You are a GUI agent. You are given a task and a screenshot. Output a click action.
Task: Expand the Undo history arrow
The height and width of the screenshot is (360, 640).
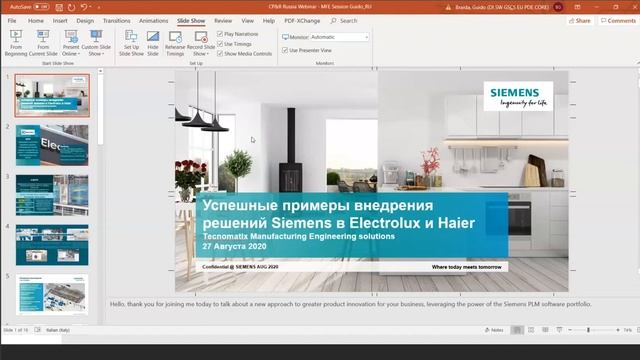(90, 7)
